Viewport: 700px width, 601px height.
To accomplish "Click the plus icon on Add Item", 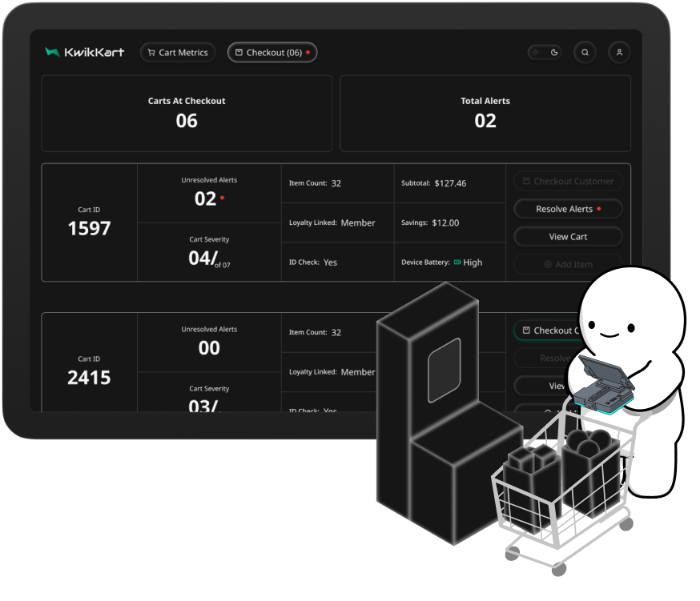I will click(x=548, y=264).
